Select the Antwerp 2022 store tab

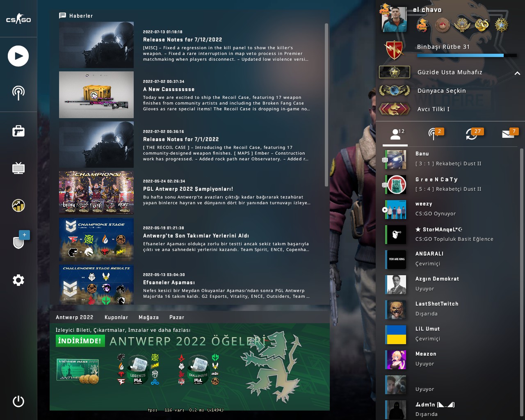point(75,317)
